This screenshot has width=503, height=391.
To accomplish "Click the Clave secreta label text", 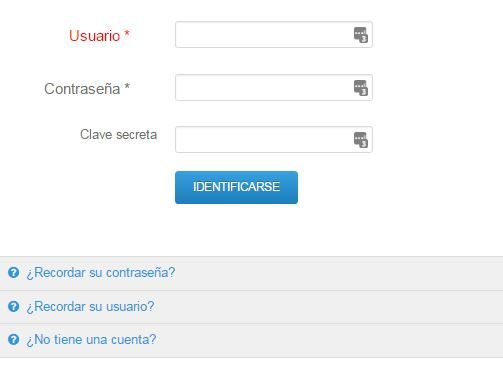I will [118, 135].
